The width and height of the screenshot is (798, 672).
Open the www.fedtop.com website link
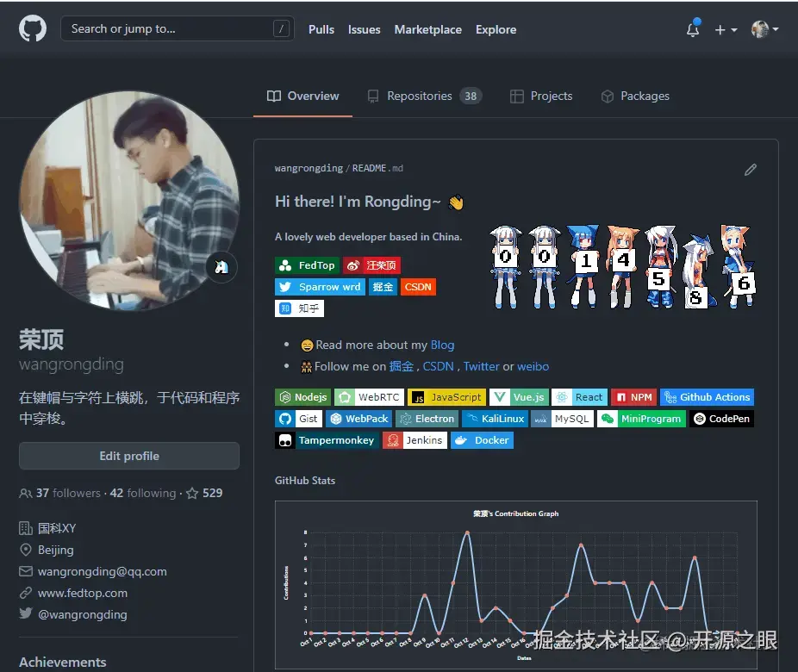click(x=83, y=593)
